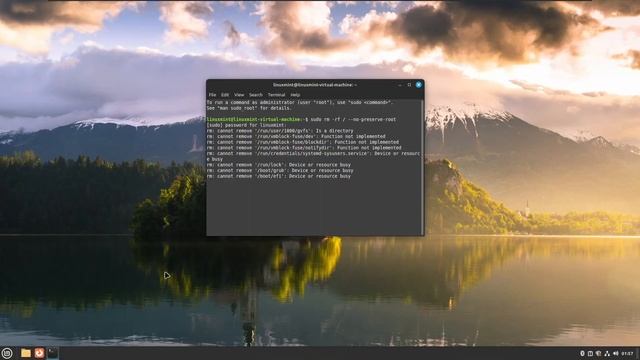Open the Terminal menu in the menu bar

(276, 95)
